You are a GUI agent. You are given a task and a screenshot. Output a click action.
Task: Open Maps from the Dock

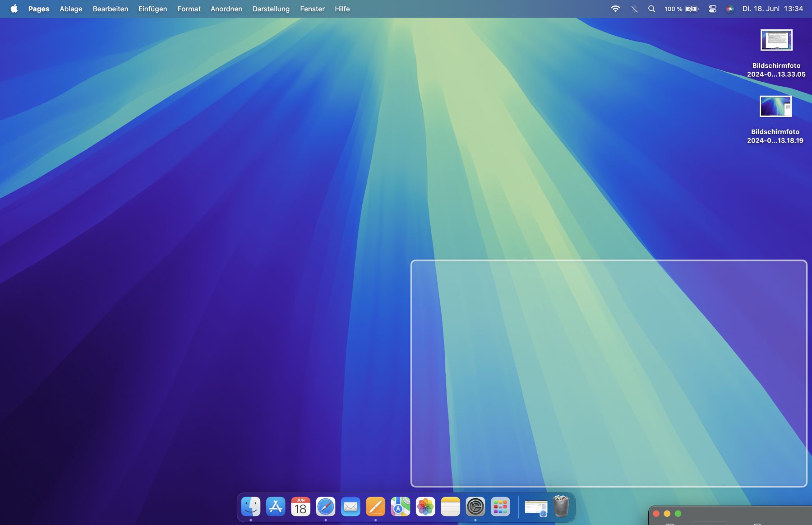(400, 507)
